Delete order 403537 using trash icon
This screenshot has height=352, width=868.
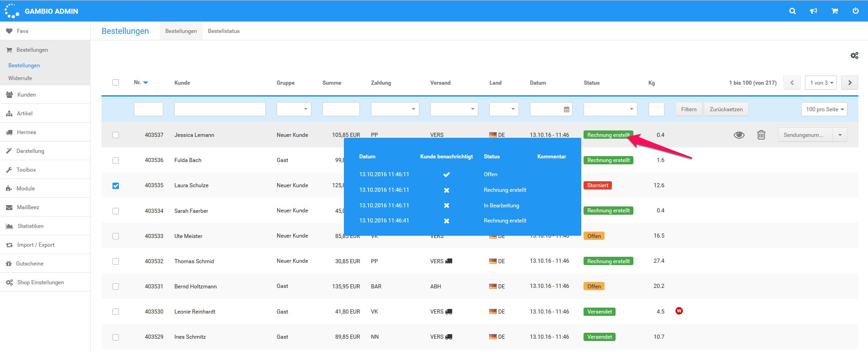point(761,135)
